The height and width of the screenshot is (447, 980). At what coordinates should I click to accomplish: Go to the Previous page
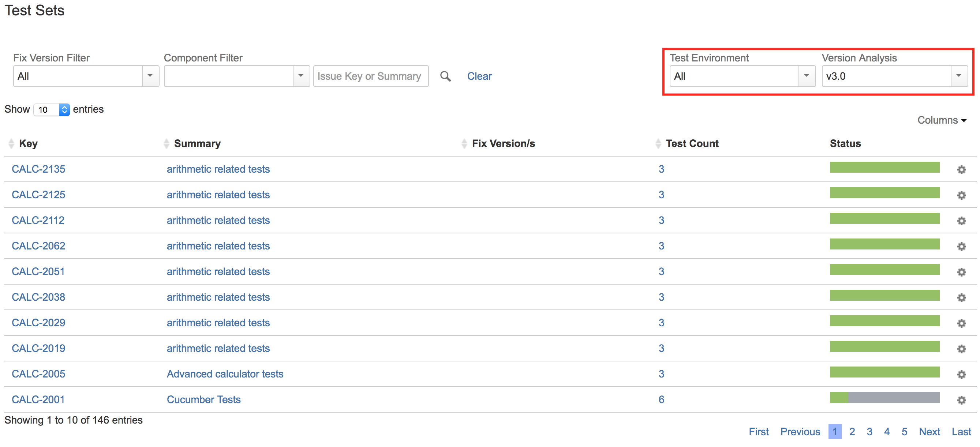pos(800,431)
